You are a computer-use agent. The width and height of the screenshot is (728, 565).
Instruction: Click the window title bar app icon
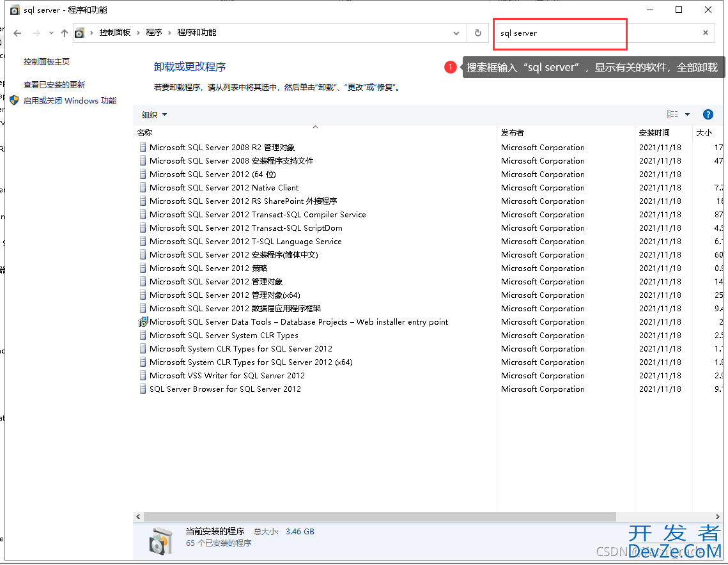pos(15,10)
